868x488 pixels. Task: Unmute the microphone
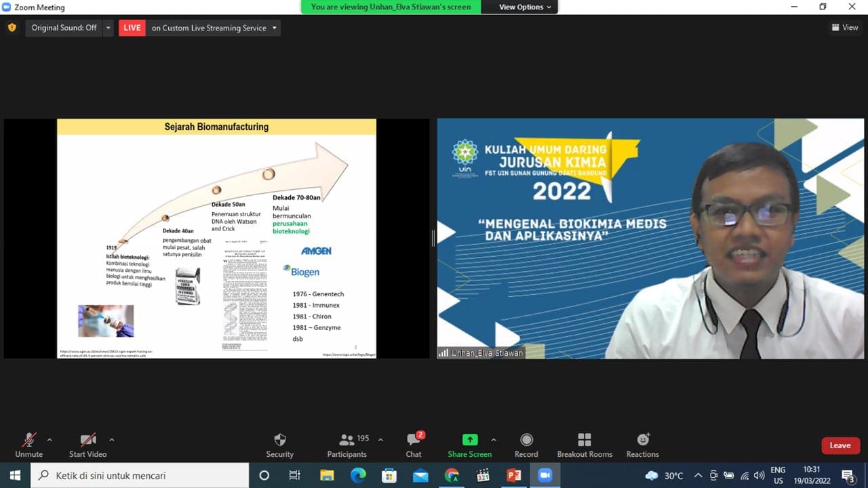[28, 440]
